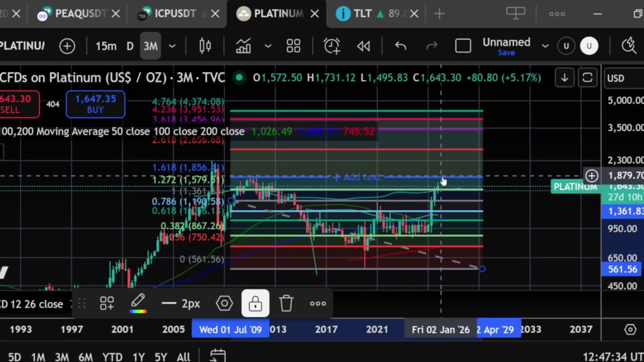Start bar replay mode
This screenshot has height=362, width=644.
pos(363,46)
